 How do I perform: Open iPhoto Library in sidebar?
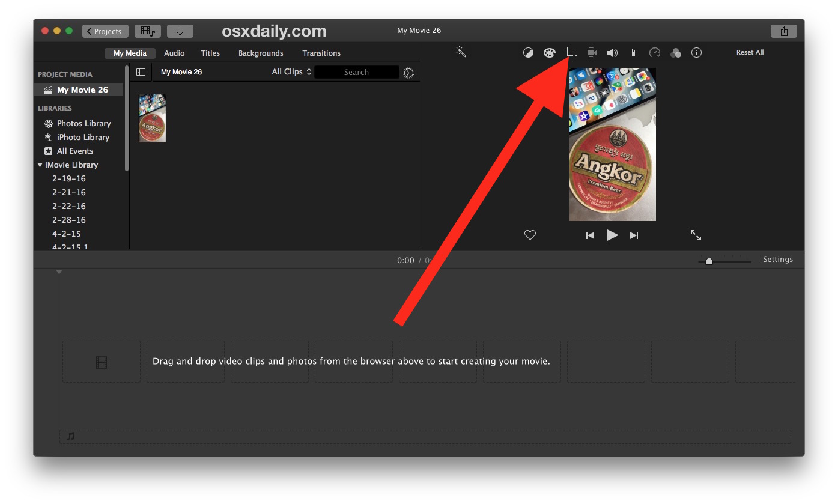[x=77, y=137]
